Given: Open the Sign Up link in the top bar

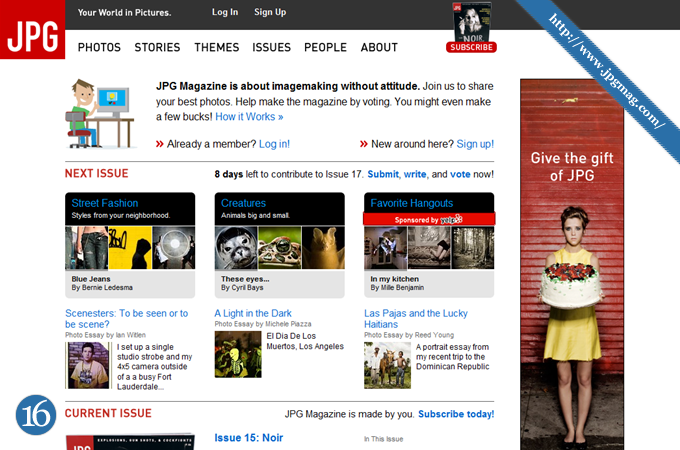Looking at the screenshot, I should click(270, 12).
